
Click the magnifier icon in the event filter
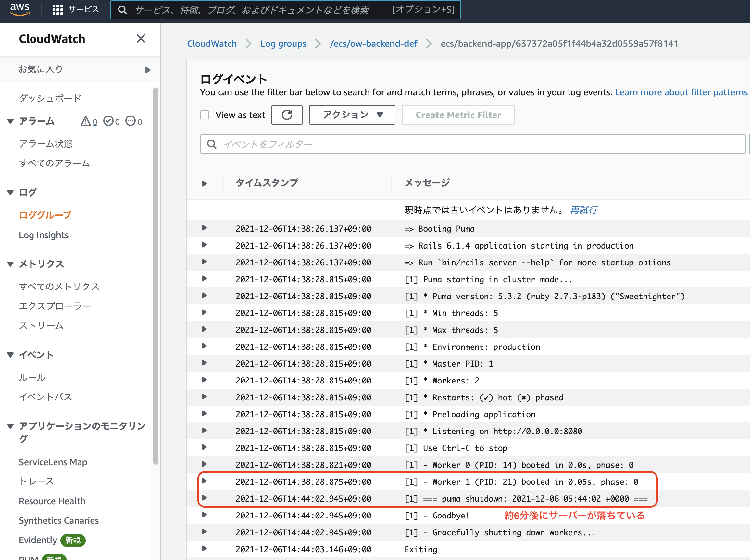coord(212,144)
